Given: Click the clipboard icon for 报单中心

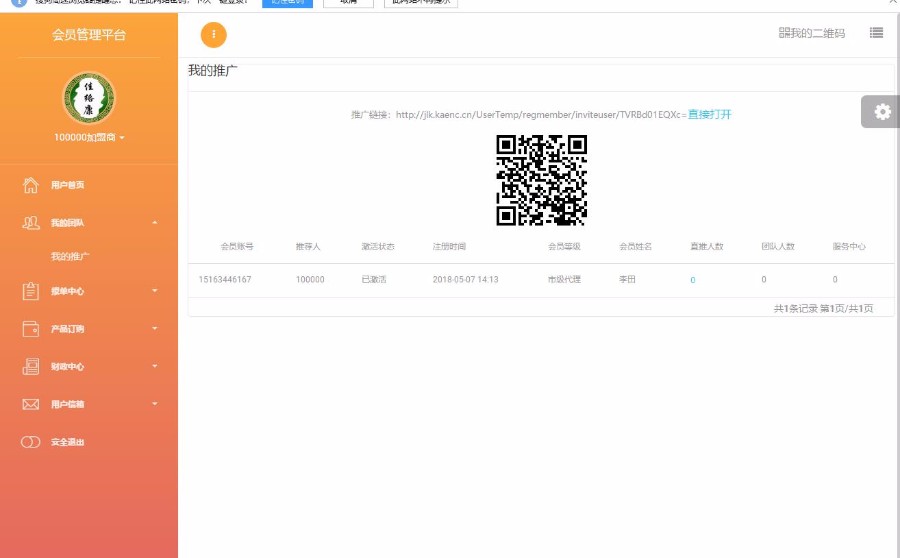Looking at the screenshot, I should (x=30, y=291).
